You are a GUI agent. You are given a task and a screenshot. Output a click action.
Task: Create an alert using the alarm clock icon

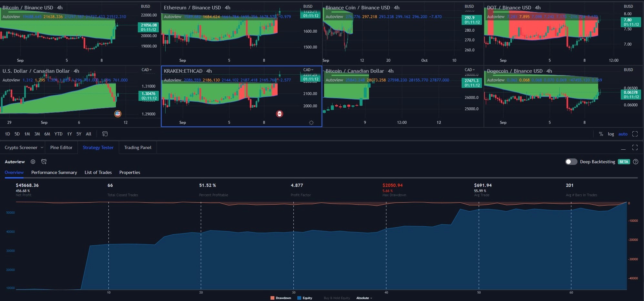pos(44,162)
